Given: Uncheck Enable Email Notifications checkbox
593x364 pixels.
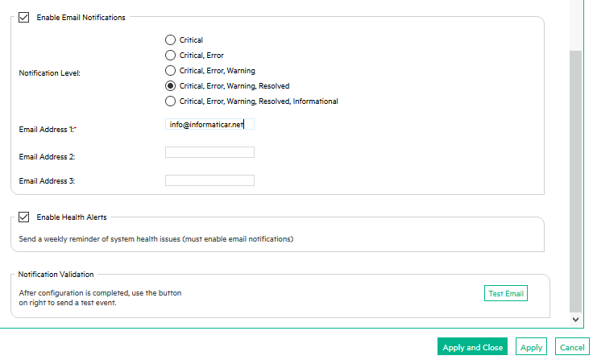Looking at the screenshot, I should (x=24, y=18).
